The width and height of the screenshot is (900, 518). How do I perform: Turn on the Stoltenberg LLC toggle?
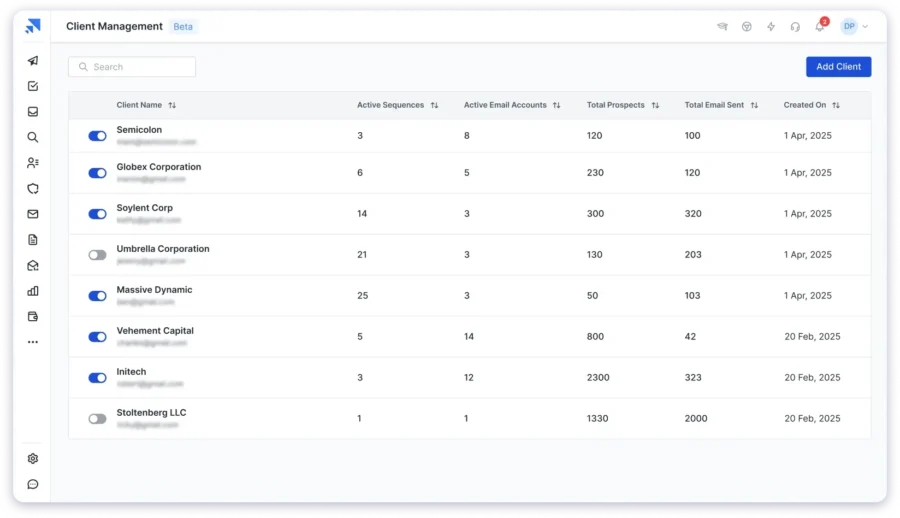(x=97, y=419)
